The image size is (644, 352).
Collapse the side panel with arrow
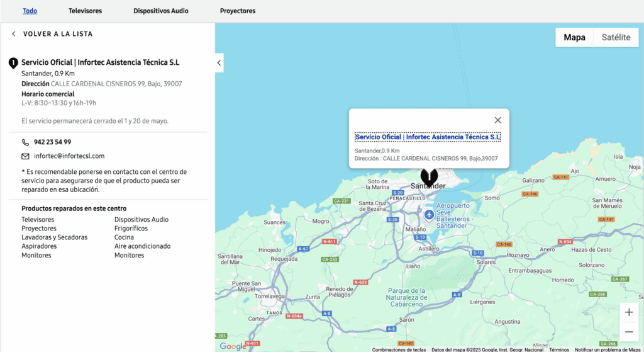click(x=219, y=62)
